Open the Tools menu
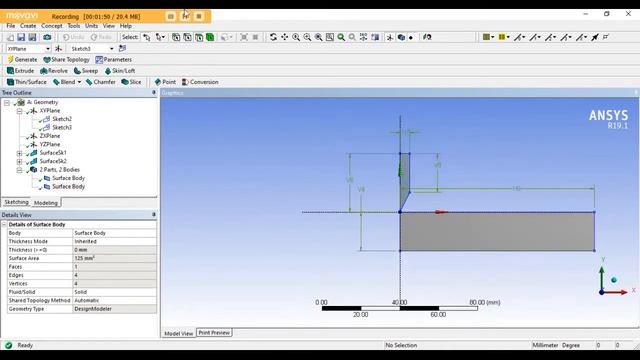This screenshot has height=360, width=640. [x=74, y=26]
